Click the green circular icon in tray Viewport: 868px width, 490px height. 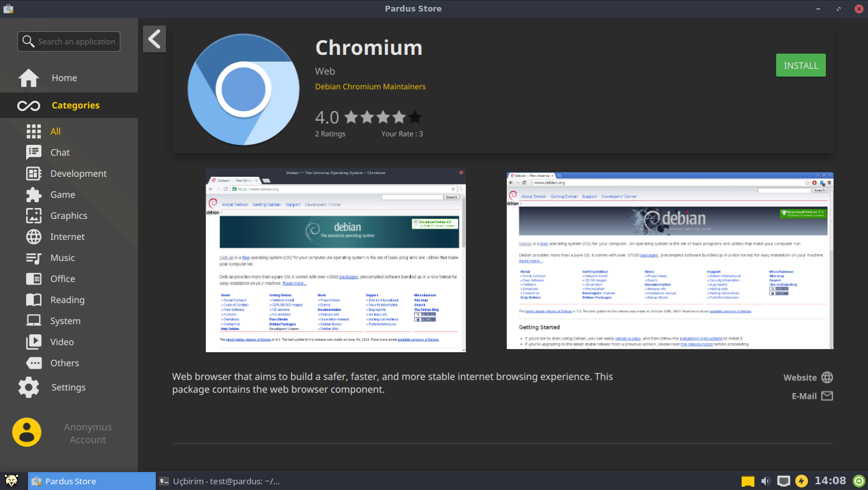coord(860,481)
